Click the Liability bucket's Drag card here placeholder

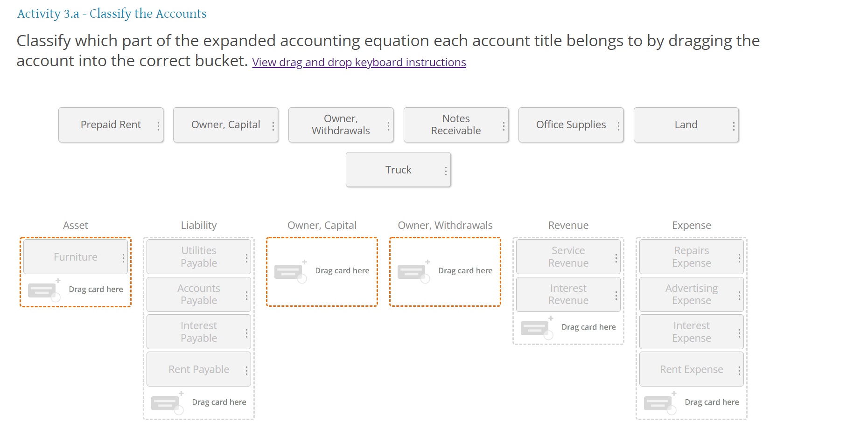[199, 403]
